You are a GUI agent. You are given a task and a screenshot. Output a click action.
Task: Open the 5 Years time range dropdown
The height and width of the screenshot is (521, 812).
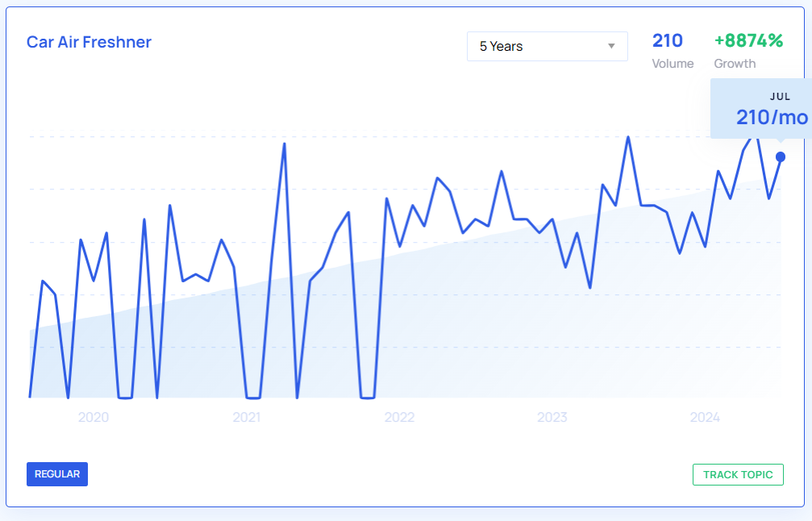click(x=547, y=46)
